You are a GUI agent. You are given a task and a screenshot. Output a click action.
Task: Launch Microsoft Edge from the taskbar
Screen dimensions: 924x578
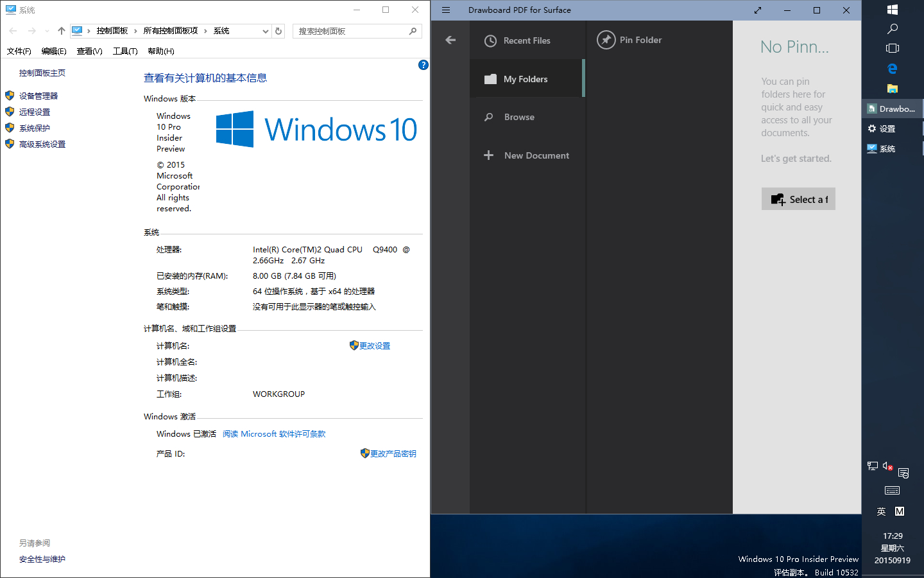(x=893, y=69)
